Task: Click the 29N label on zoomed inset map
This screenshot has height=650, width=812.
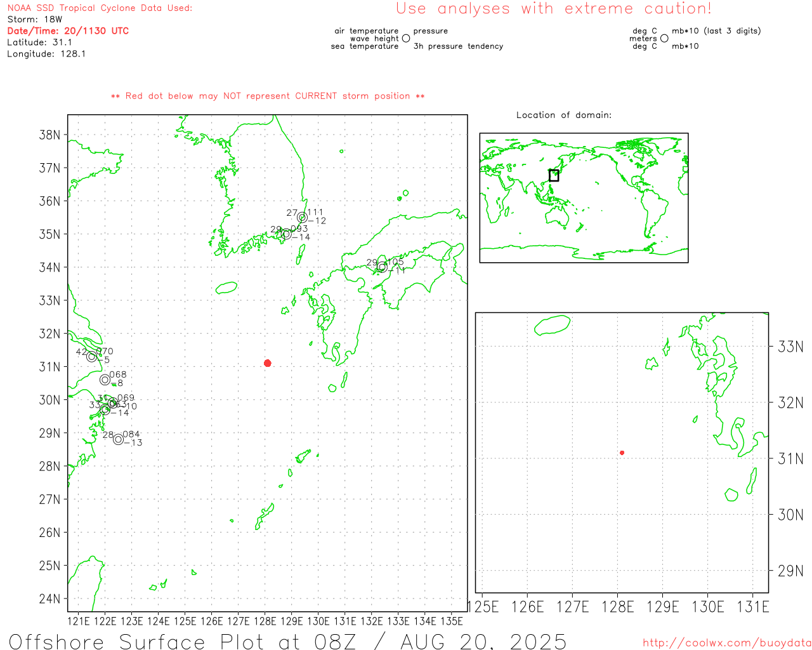Action: pos(790,571)
